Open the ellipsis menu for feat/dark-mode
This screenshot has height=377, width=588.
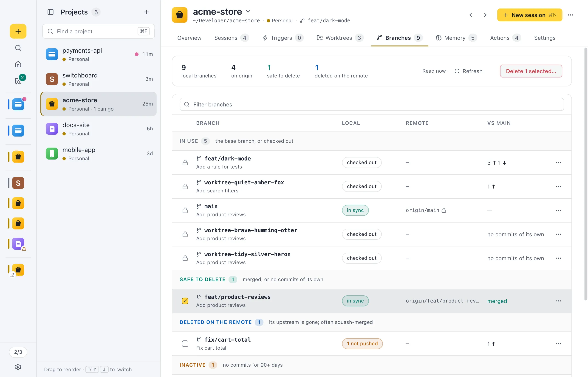(x=558, y=163)
